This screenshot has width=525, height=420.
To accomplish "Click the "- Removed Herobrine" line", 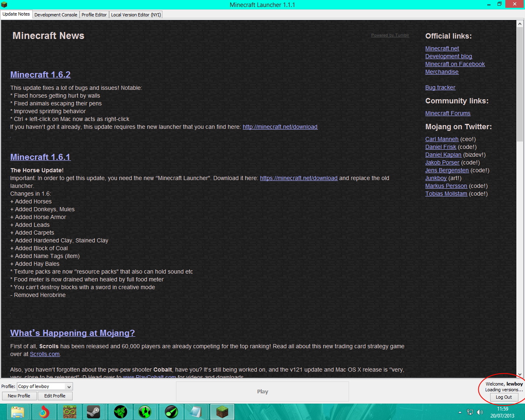I will [x=38, y=295].
